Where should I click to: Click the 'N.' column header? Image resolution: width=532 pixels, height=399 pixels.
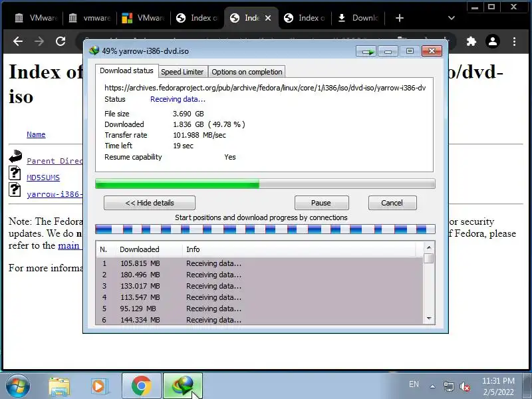pos(106,249)
